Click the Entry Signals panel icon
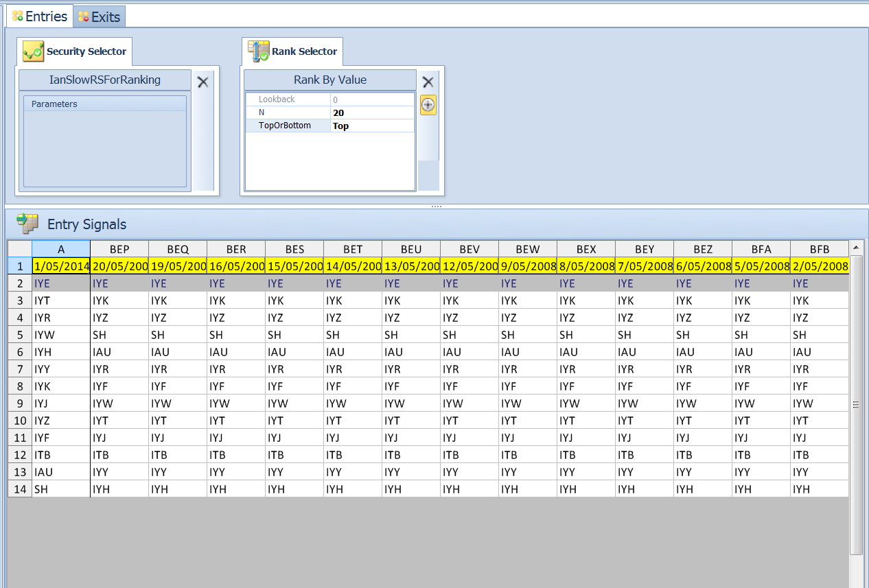 click(28, 224)
